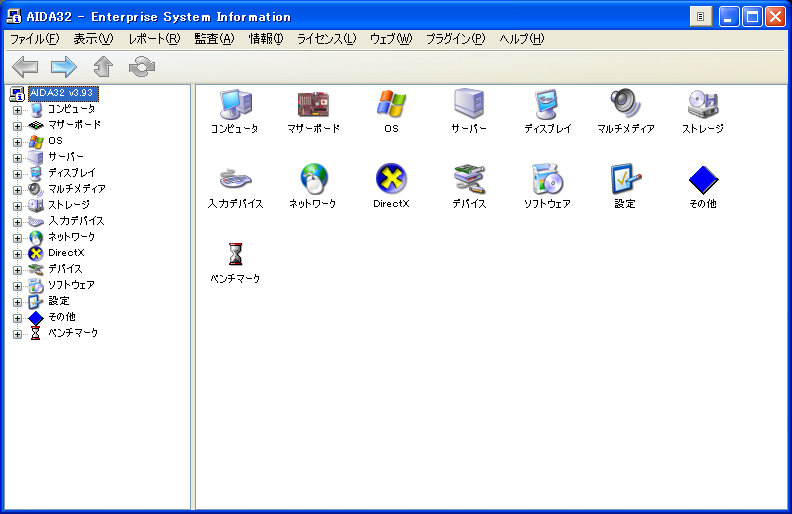Expand the OS tree node
Screen dimensions: 792x514
pos(17,141)
